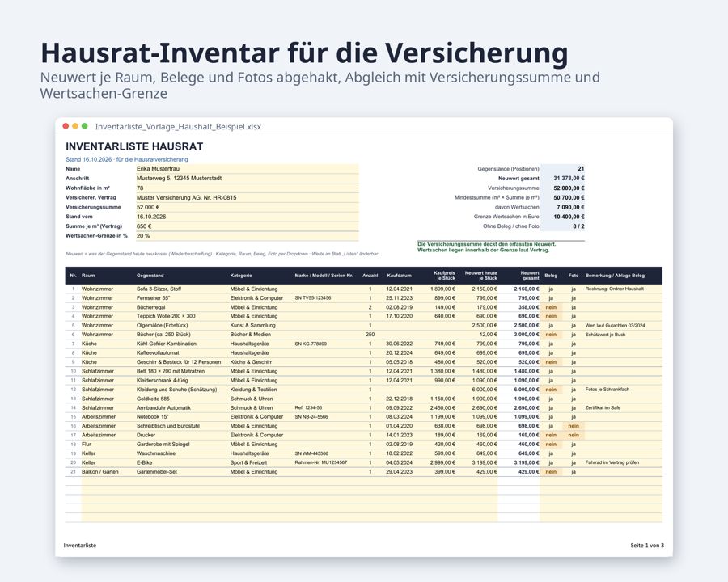This screenshot has width=728, height=582.
Task: Click the Kategorie column header
Action: pyautogui.click(x=241, y=276)
